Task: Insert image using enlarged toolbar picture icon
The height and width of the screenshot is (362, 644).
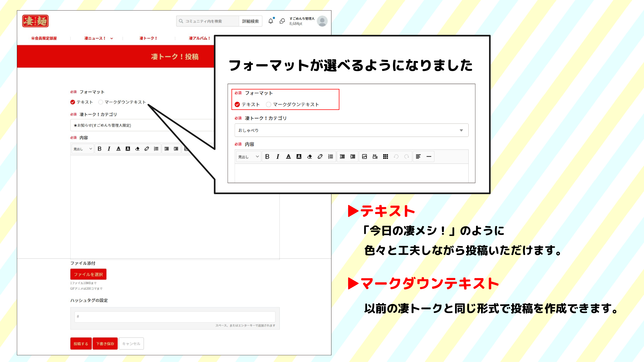Action: pos(364,157)
